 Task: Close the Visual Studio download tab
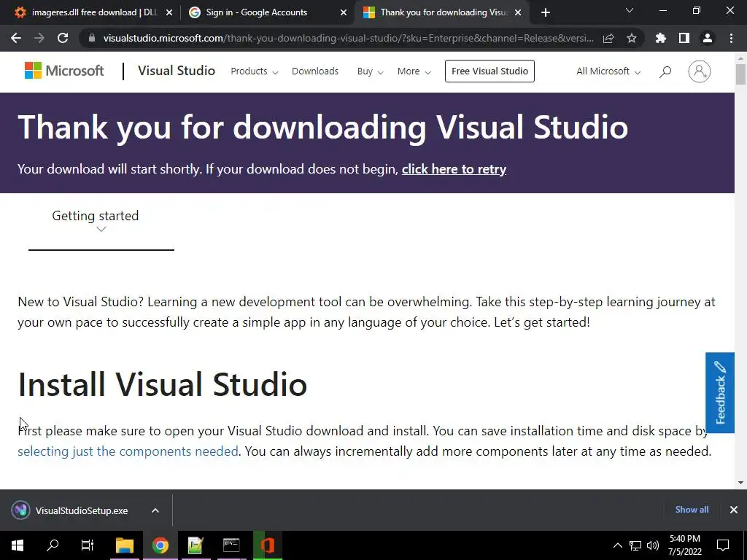tap(518, 12)
